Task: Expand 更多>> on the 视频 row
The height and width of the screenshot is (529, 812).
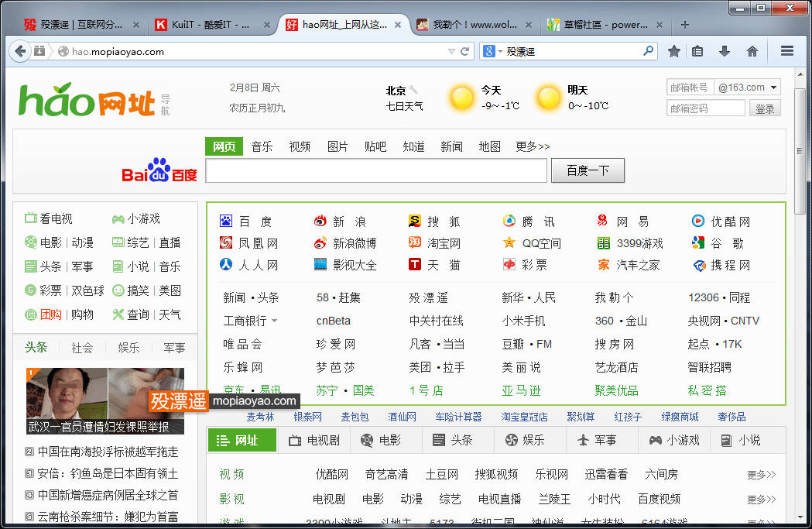Action: (x=761, y=475)
